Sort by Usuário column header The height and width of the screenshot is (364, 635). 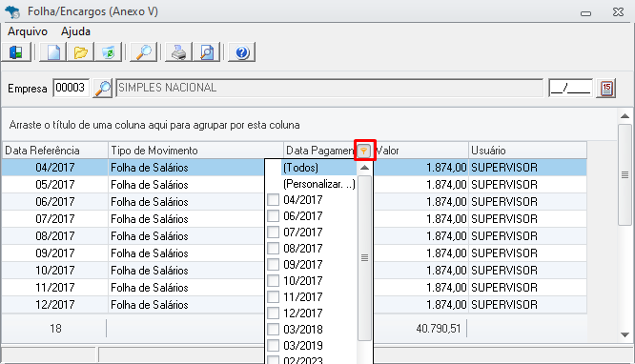point(527,151)
